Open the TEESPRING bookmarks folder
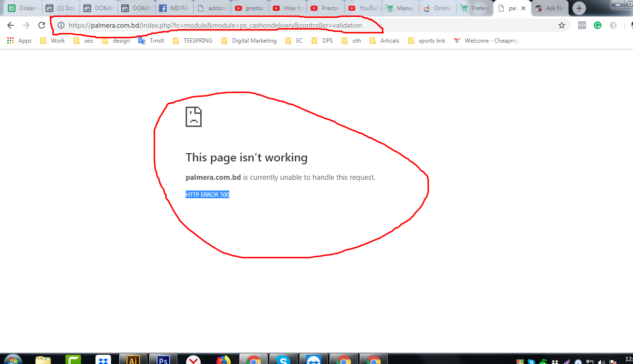633x364 pixels. pyautogui.click(x=192, y=41)
